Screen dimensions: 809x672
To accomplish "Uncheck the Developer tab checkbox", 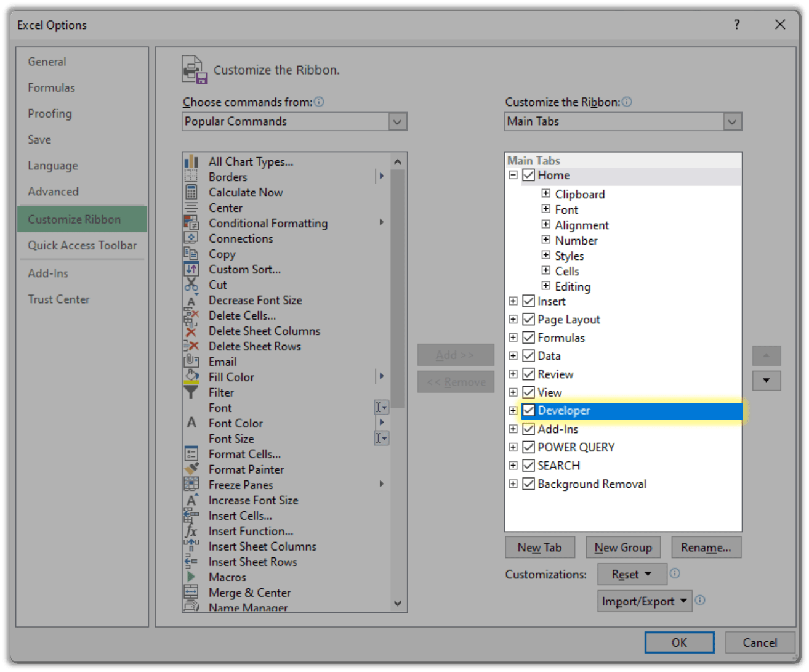I will pyautogui.click(x=529, y=410).
